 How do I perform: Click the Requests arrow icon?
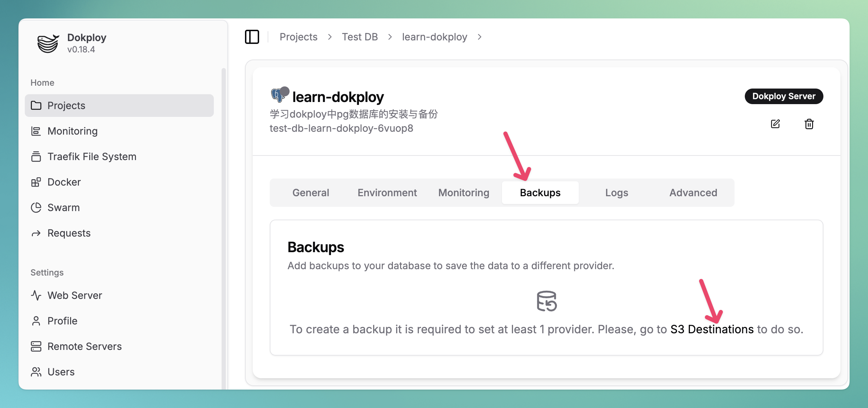pos(36,233)
